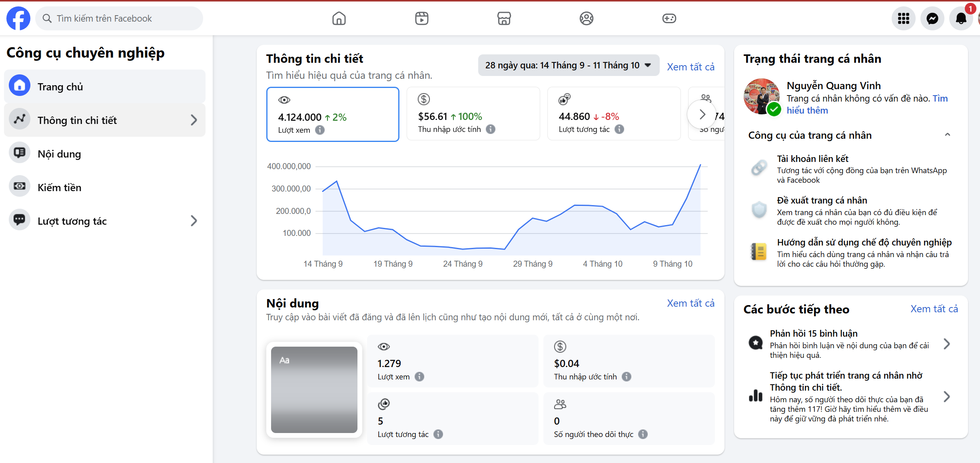980x463 pixels.
Task: Open Facebook home feed icon
Action: 339,18
